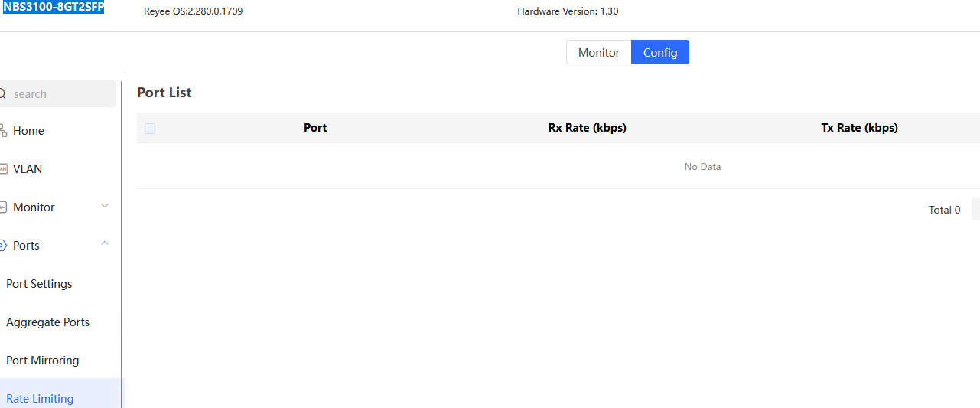Click the Tx Rate (kbps) column header
Viewport: 980px width, 408px height.
pos(859,128)
